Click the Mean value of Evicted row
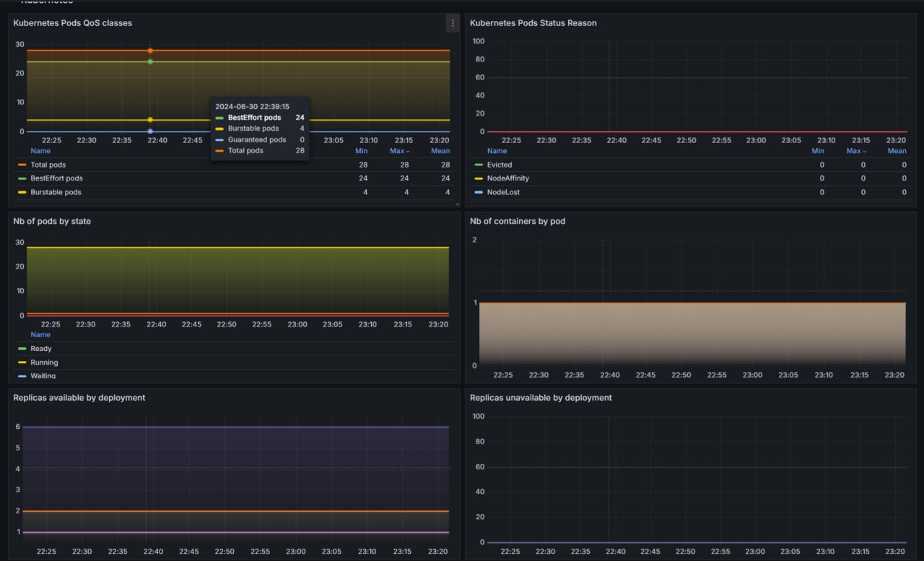 point(904,165)
